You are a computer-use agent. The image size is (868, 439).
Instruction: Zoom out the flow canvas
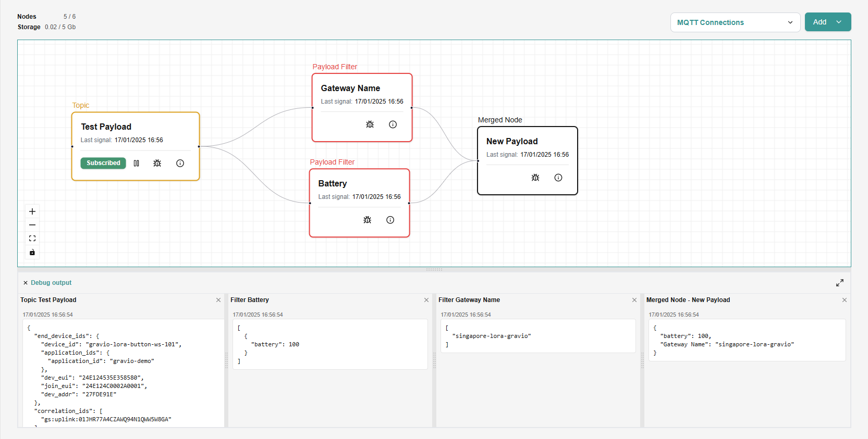[32, 225]
